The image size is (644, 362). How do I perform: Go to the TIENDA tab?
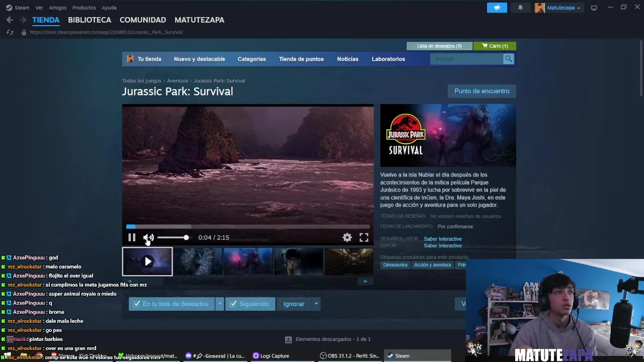[x=46, y=20]
